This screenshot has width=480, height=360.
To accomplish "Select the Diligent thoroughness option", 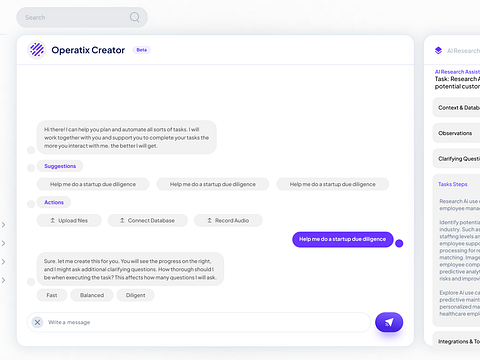I will pyautogui.click(x=135, y=295).
